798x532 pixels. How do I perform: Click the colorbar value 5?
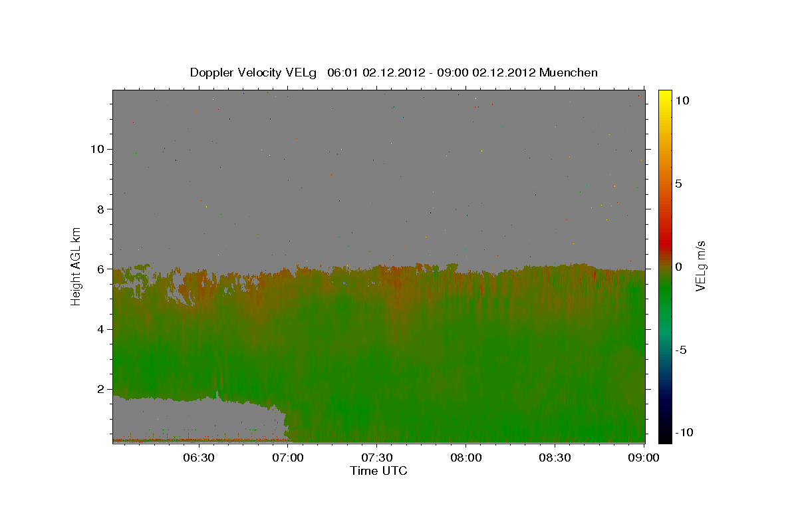pos(678,184)
